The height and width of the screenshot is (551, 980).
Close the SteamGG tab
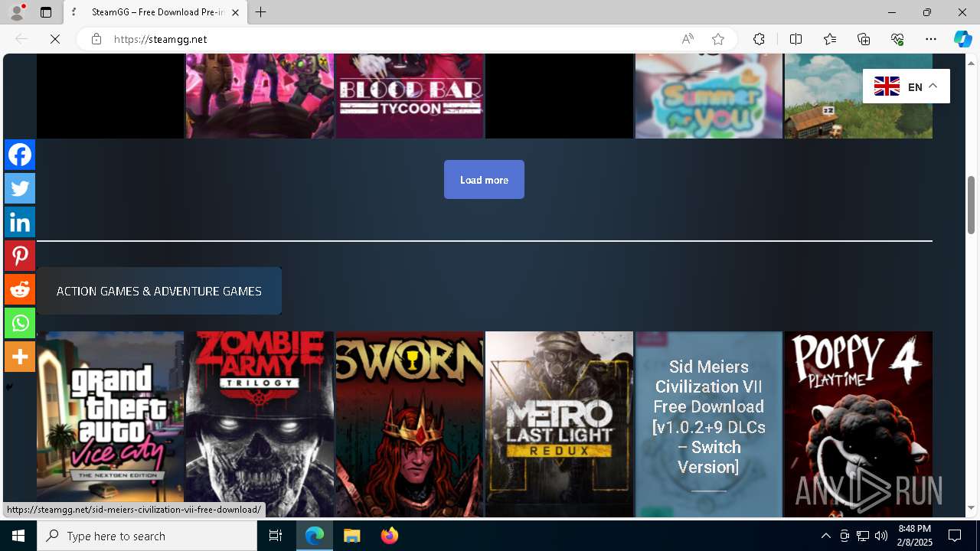point(235,12)
